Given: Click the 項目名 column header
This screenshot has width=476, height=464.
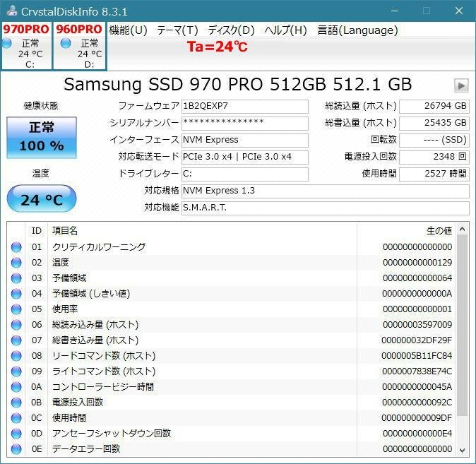Looking at the screenshot, I should coord(203,231).
